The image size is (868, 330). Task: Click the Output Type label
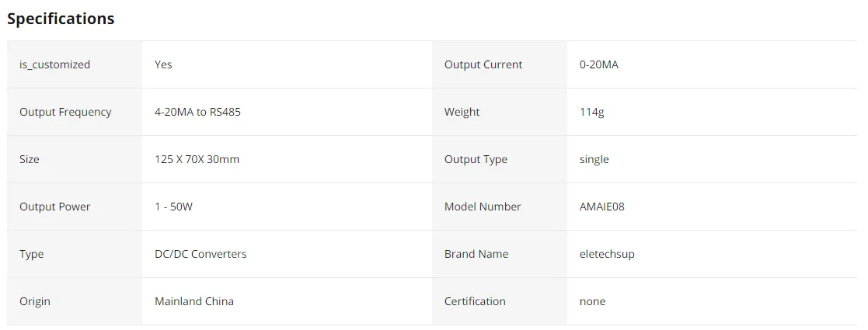476,159
